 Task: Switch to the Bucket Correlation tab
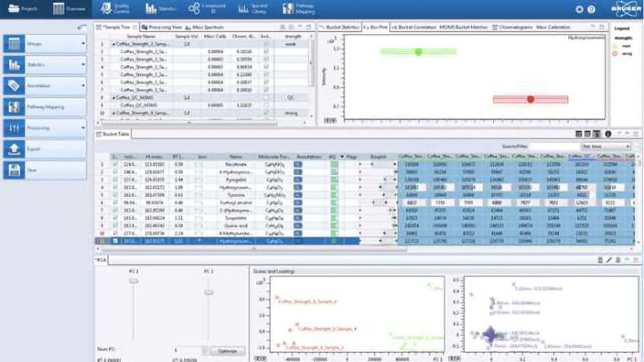(414, 27)
